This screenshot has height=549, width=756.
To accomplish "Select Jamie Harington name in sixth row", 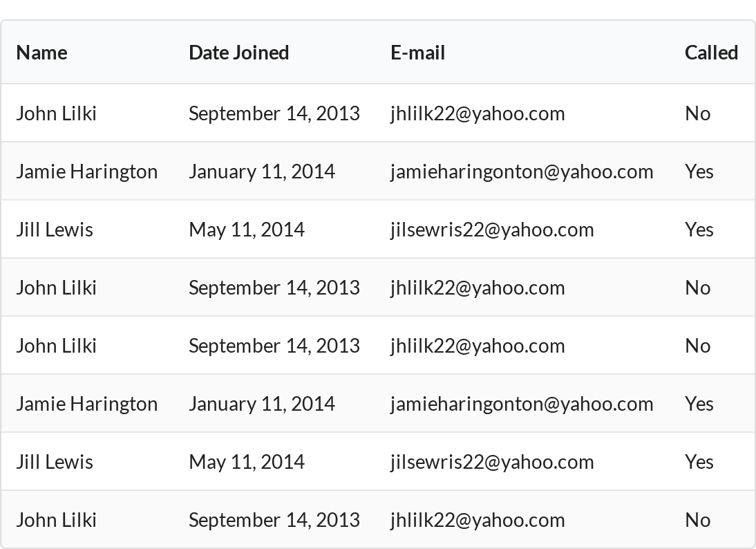I will pyautogui.click(x=87, y=404).
